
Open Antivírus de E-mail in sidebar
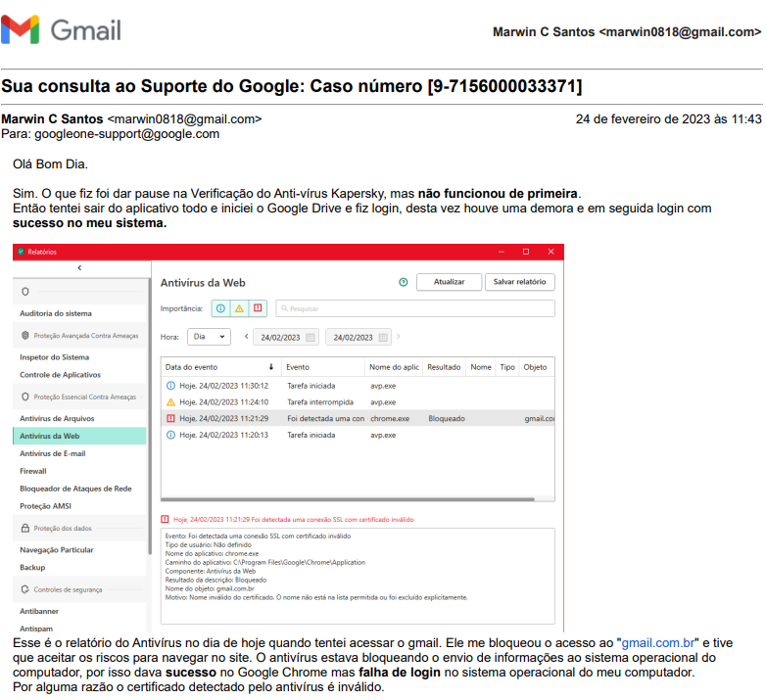click(x=52, y=453)
